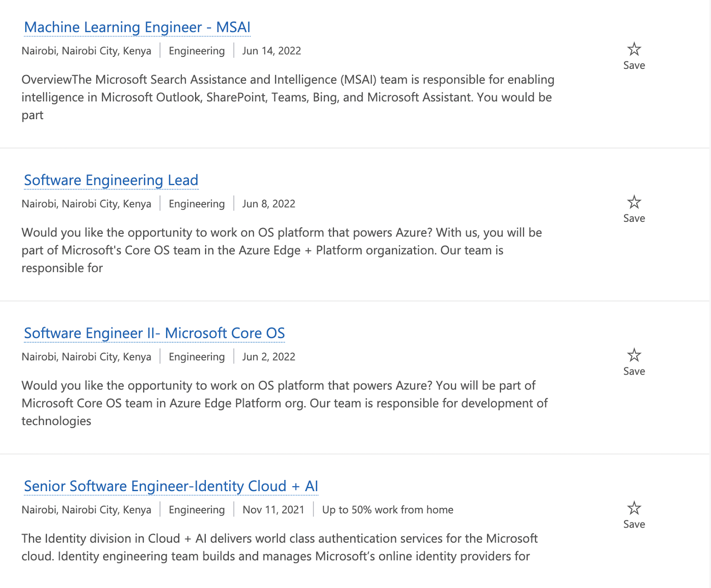
Task: Open Machine Learning Engineer - MSAI job title
Action: (137, 27)
